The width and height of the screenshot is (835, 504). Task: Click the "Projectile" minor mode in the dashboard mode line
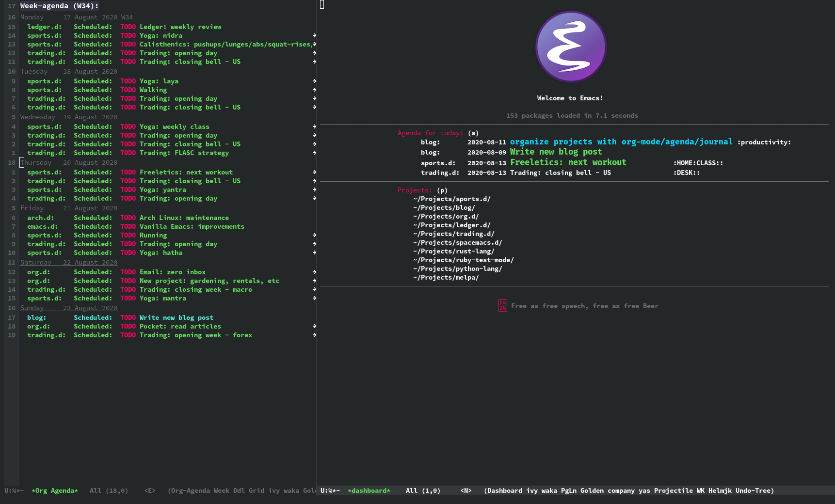pos(674,490)
